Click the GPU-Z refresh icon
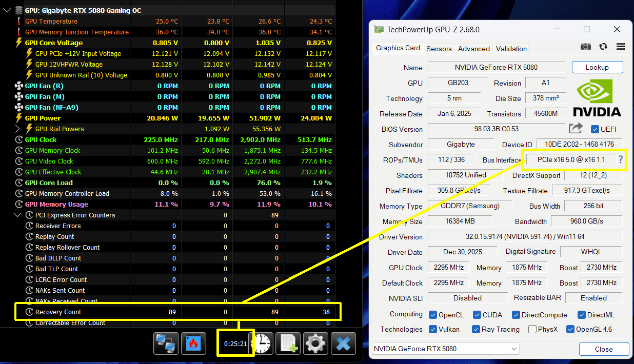Viewport: 634px width, 364px height. point(603,47)
